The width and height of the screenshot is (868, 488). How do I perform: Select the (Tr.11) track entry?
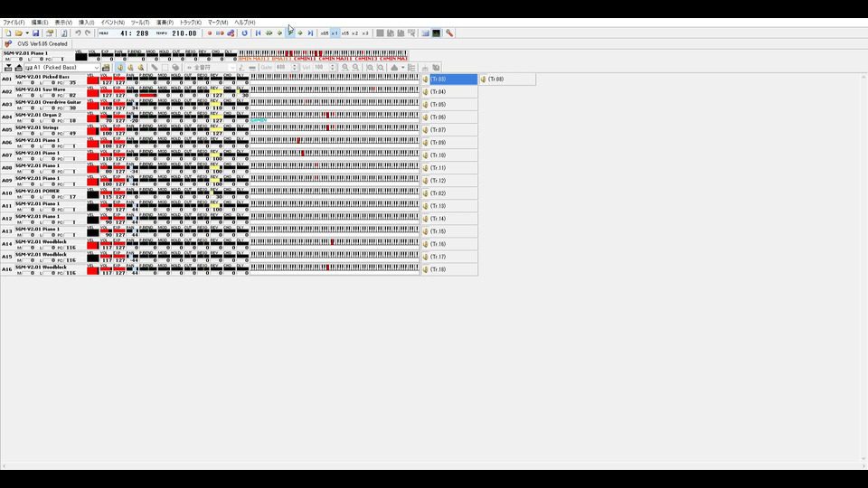(x=449, y=168)
